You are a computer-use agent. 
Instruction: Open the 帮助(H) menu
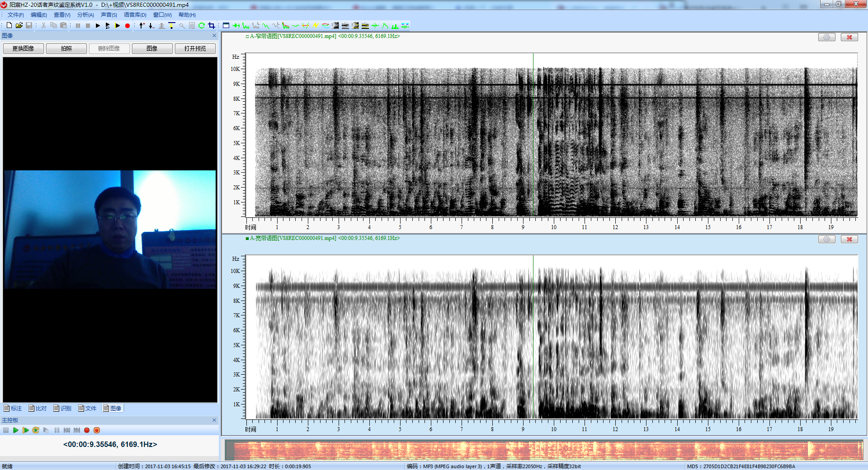[187, 15]
